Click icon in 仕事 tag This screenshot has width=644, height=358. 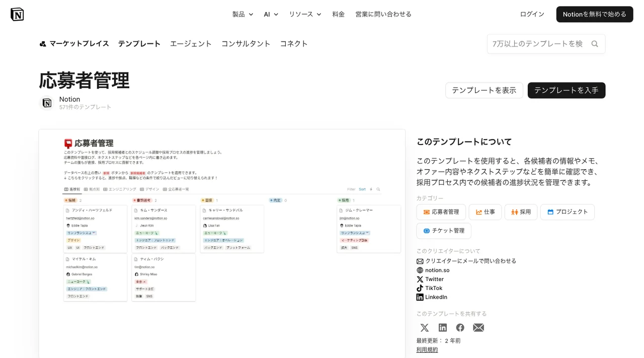click(x=479, y=212)
